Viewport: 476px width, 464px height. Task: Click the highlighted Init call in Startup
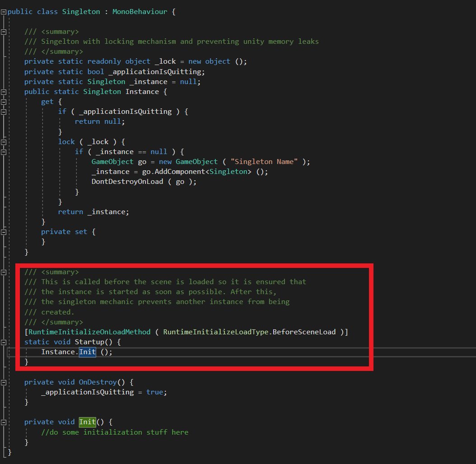[x=88, y=352]
